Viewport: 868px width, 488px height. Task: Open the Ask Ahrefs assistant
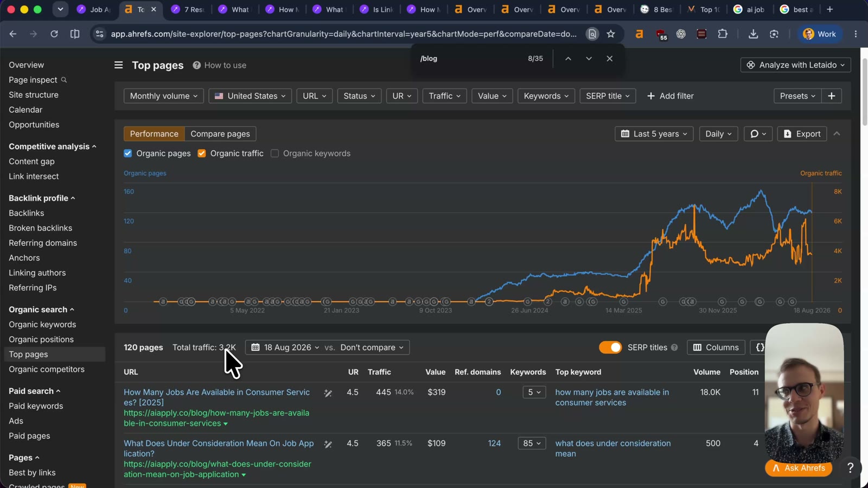coord(799,468)
